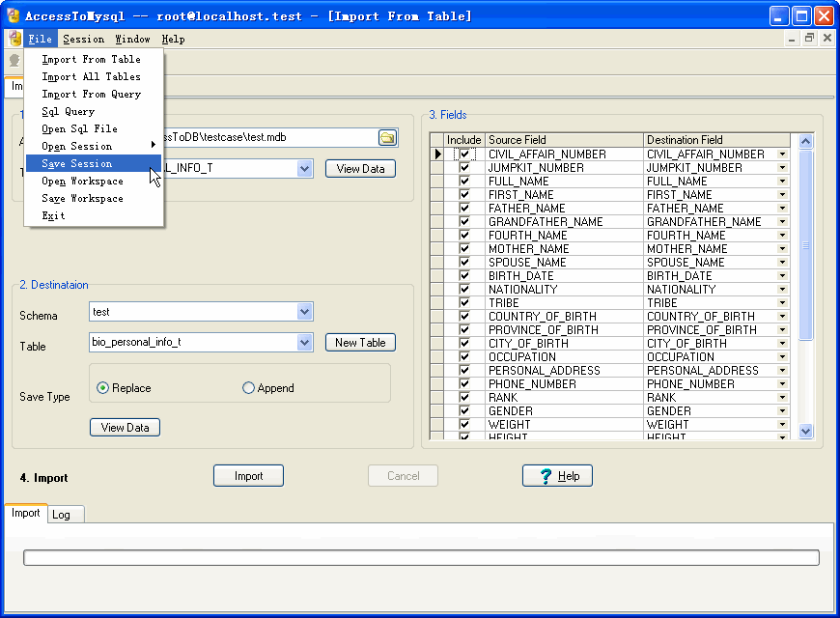Image resolution: width=840 pixels, height=618 pixels.
Task: Open the source table dropdown
Action: pyautogui.click(x=304, y=169)
